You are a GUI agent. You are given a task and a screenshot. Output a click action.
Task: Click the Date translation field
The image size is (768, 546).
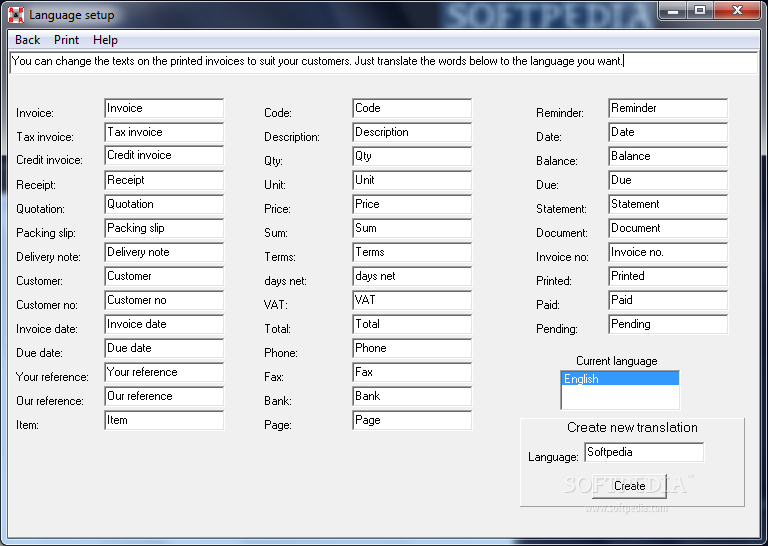pyautogui.click(x=668, y=132)
